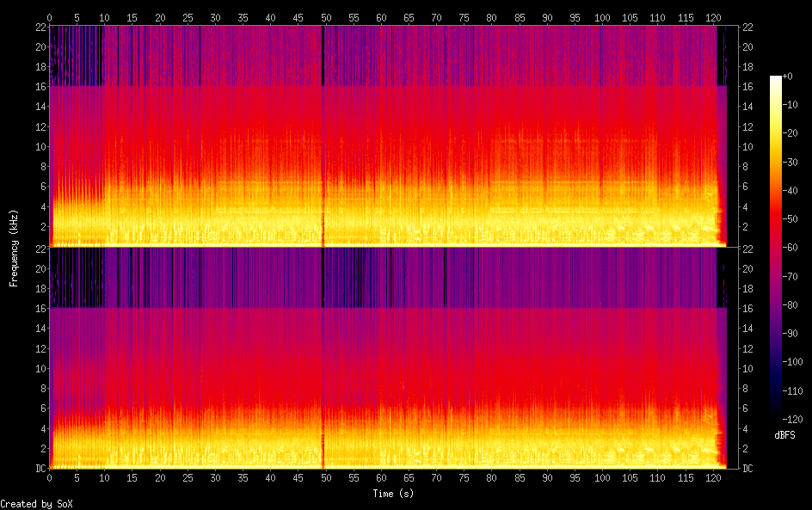Click "50" on the bottom time axis
This screenshot has width=812, height=510.
pos(326,478)
